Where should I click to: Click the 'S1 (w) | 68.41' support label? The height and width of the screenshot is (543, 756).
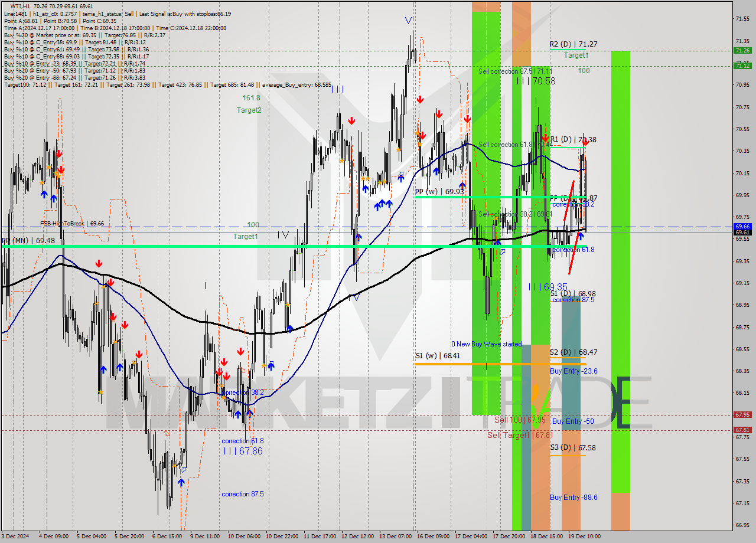coord(437,356)
